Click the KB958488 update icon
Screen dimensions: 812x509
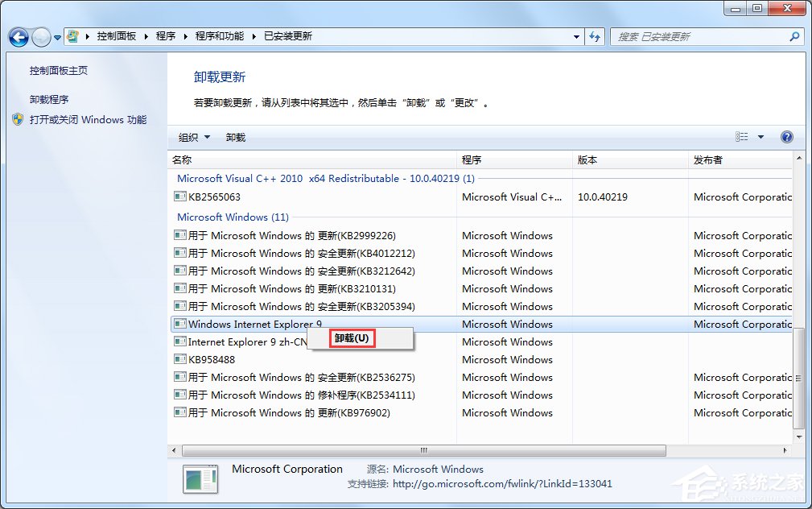point(179,359)
